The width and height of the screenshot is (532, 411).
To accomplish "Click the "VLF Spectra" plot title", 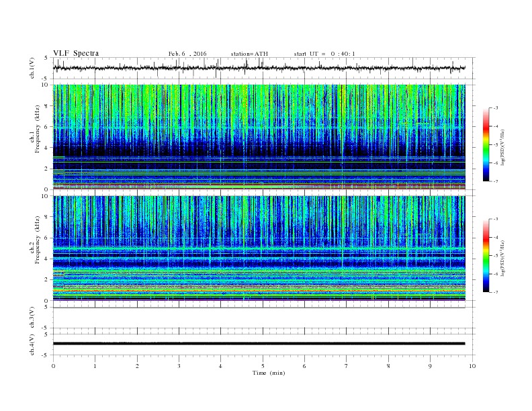I will [x=76, y=53].
